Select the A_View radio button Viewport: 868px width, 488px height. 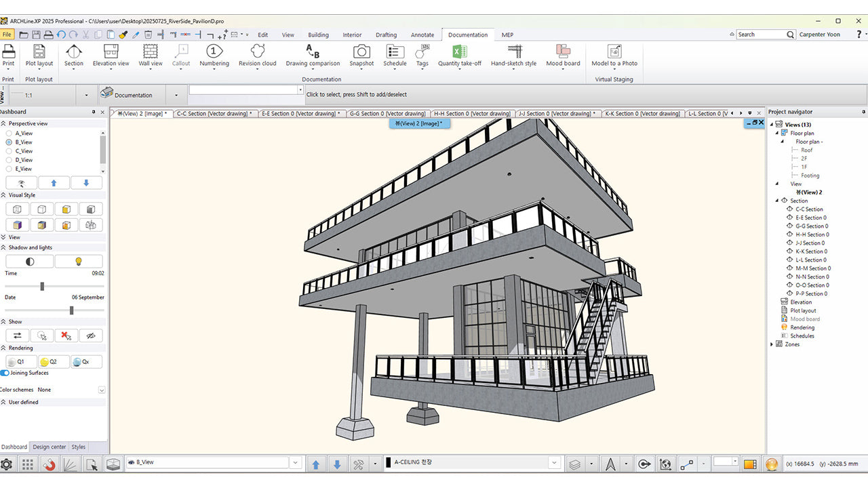coord(9,134)
